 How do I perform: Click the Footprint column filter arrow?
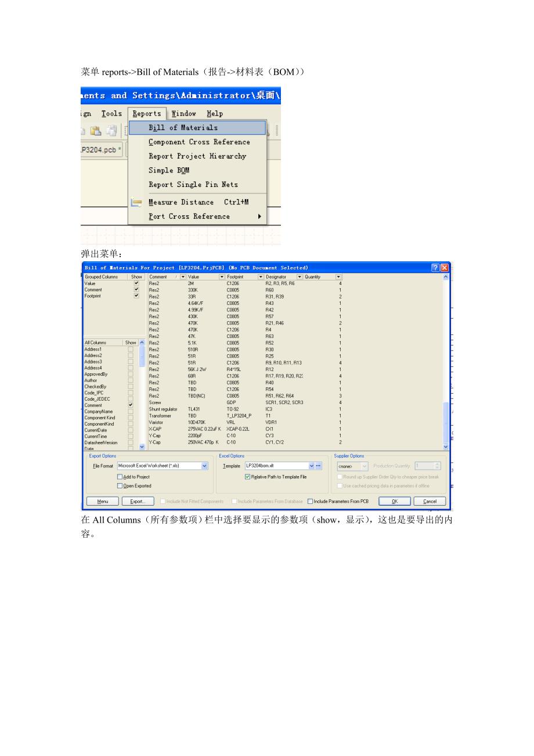(261, 277)
